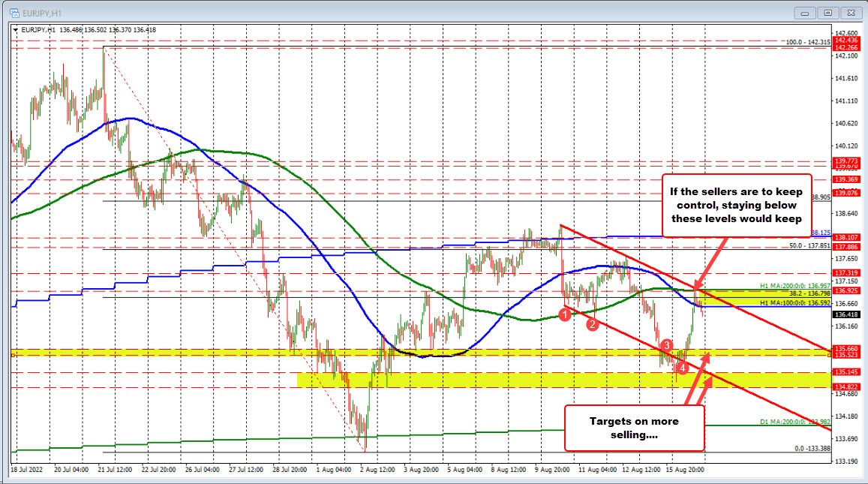Click the red circle marker numbered 4
This screenshot has height=484, width=868.
click(682, 368)
